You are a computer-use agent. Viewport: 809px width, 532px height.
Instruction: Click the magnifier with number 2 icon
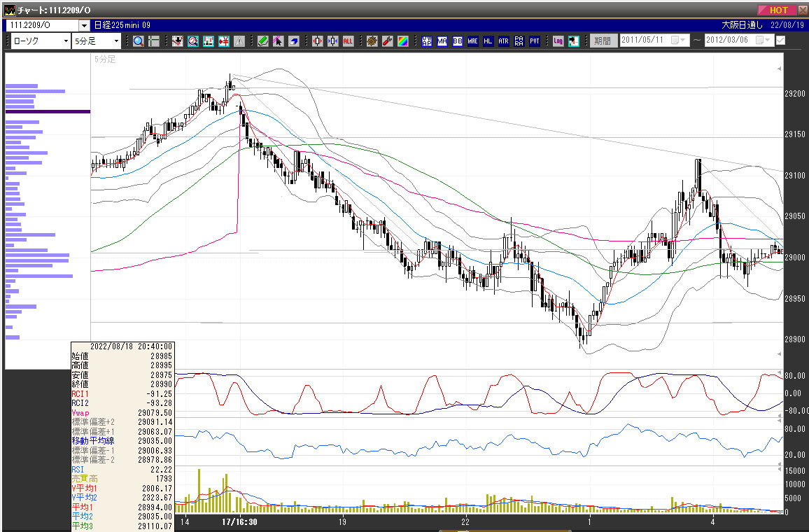pos(193,41)
